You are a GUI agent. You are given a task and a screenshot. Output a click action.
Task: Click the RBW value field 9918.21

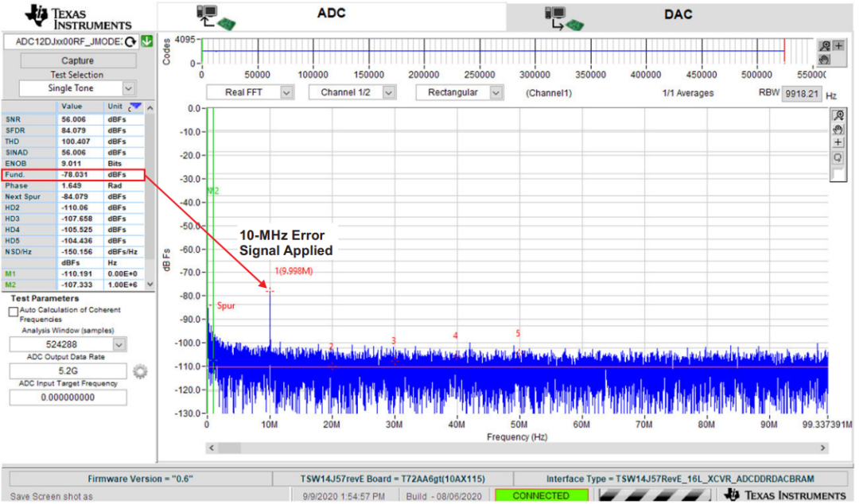tap(802, 94)
